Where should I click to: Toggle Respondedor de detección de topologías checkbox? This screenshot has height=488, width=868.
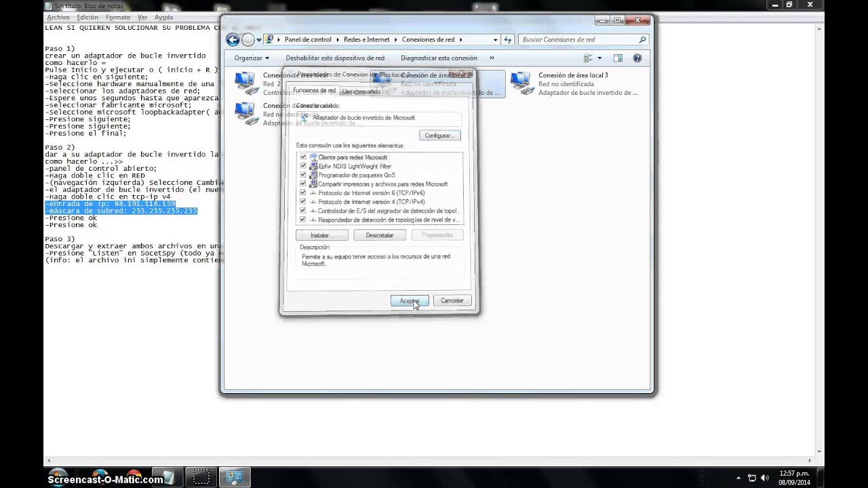click(303, 220)
